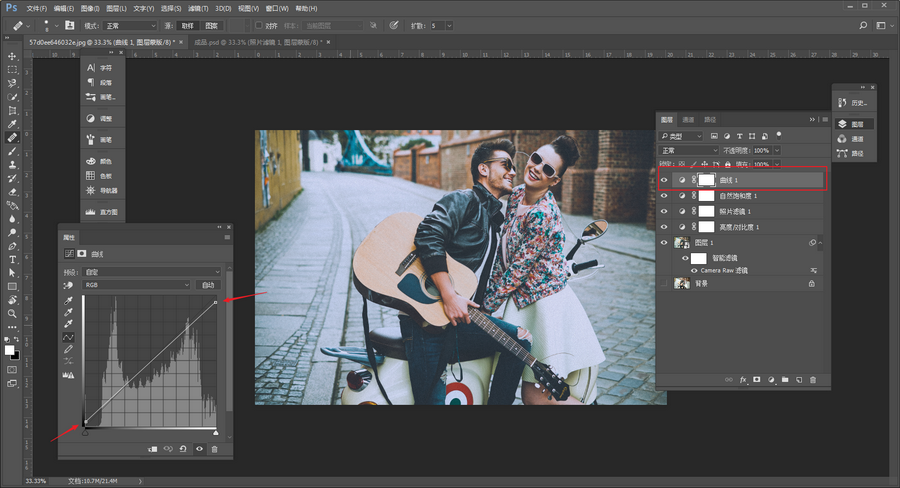The height and width of the screenshot is (488, 900).
Task: Open the 预设 preset dropdown in Curves
Action: coord(152,271)
